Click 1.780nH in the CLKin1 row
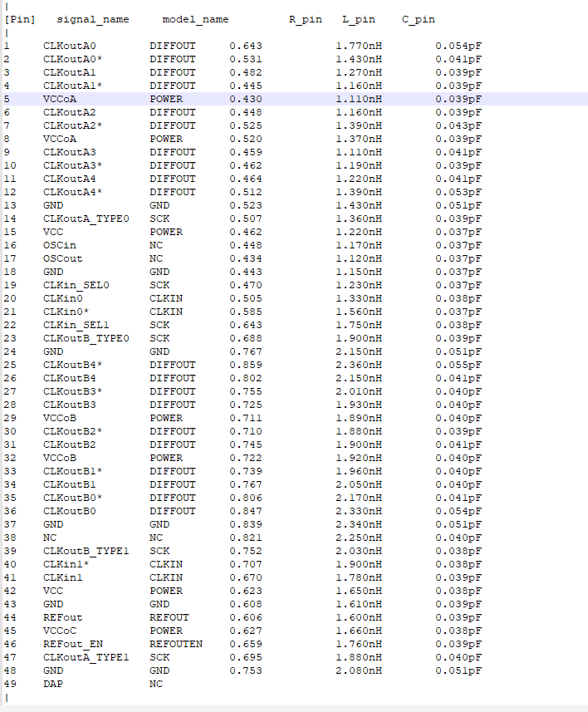This screenshot has width=588, height=712. pos(359,577)
